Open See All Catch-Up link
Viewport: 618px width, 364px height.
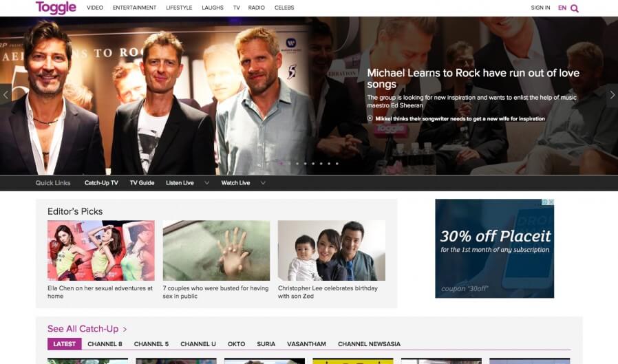(x=83, y=328)
